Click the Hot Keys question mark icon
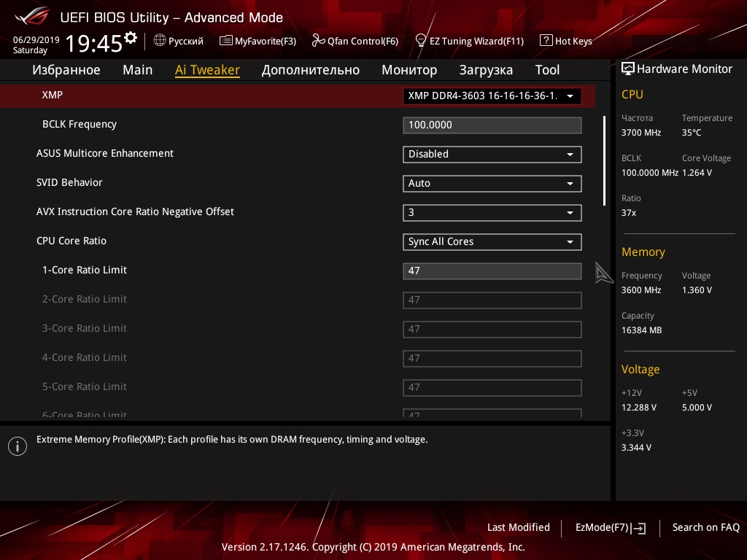Screen dimensions: 747x560 tap(546, 41)
